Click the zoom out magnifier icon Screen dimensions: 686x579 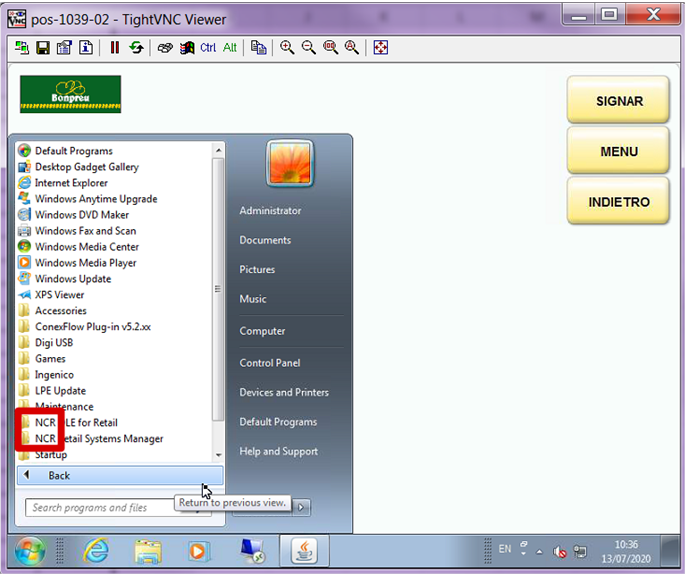(308, 48)
